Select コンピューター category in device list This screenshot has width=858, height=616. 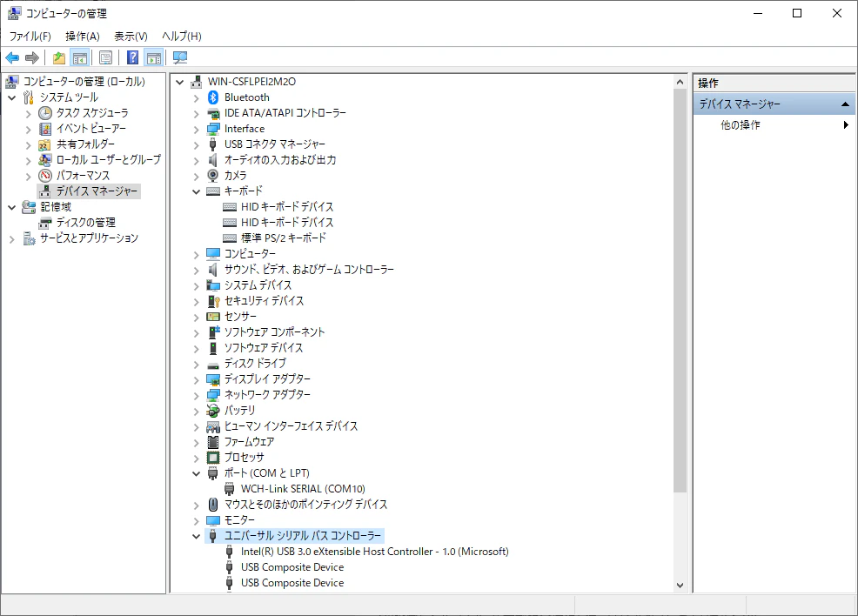(250, 254)
